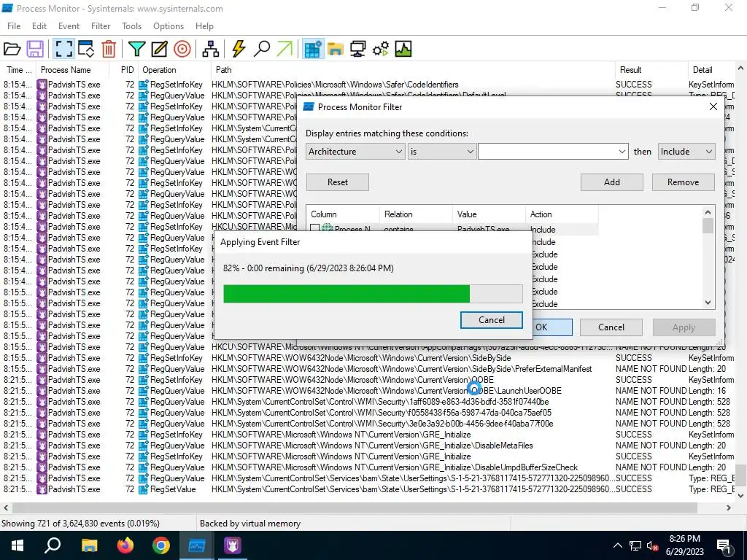
Task: Click 'Showing 721 of 3,624,830 events' status
Action: pos(80,524)
